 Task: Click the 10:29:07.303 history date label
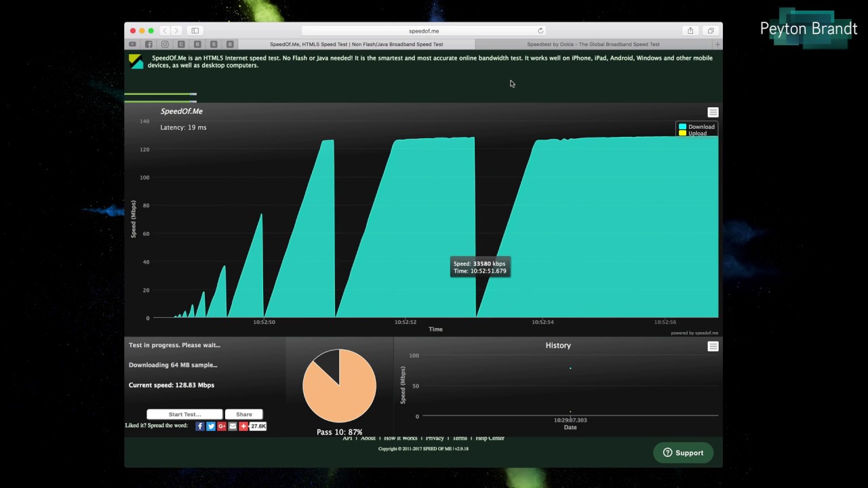click(x=570, y=420)
